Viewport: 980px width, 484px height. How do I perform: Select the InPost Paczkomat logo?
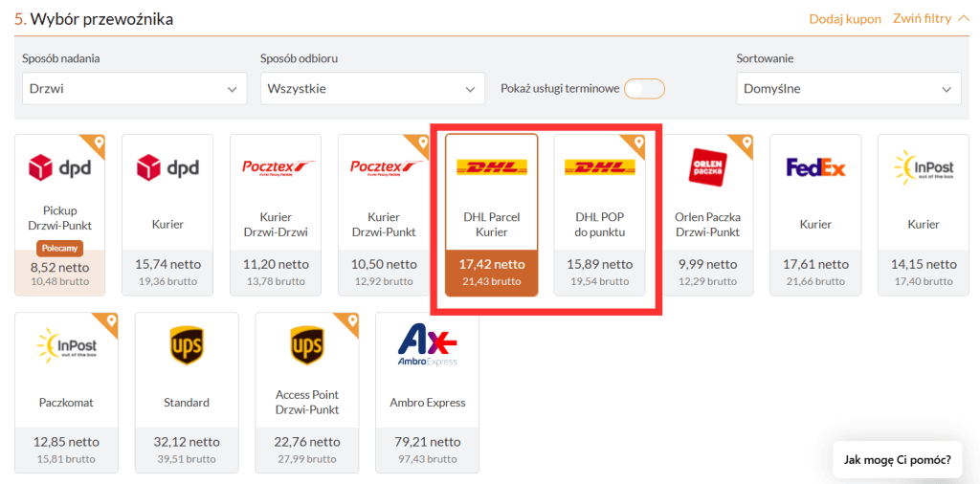click(x=66, y=344)
